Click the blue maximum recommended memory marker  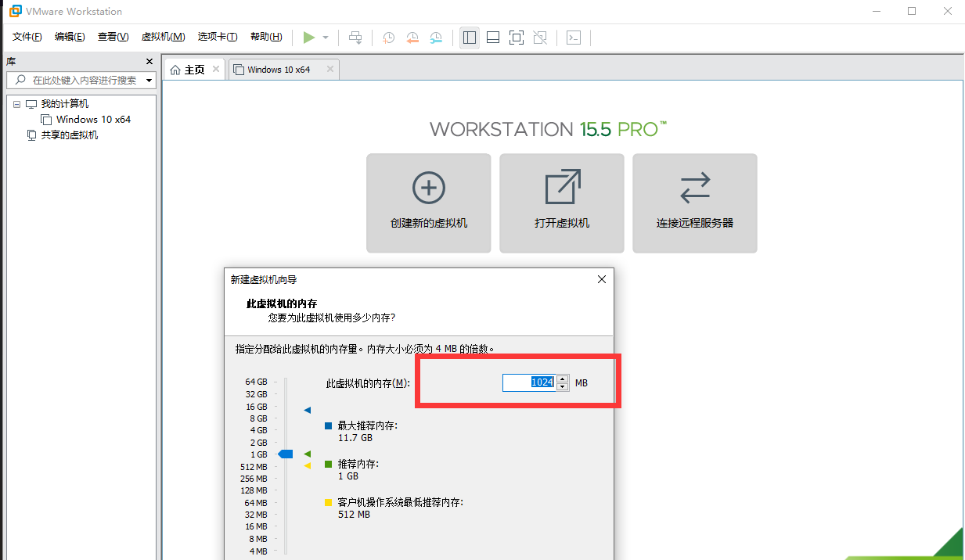point(308,410)
